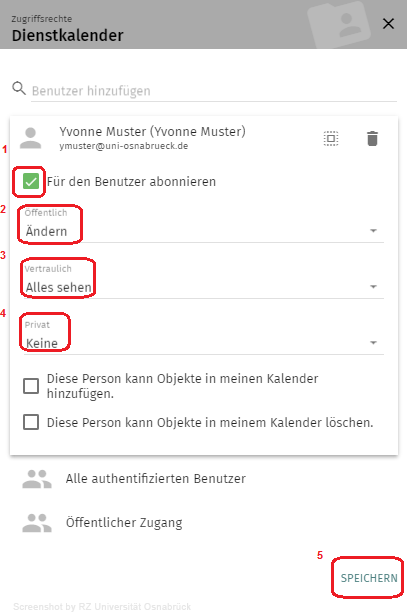
Task: Close the Zugriffsrechte dialog with X
Action: [x=388, y=24]
